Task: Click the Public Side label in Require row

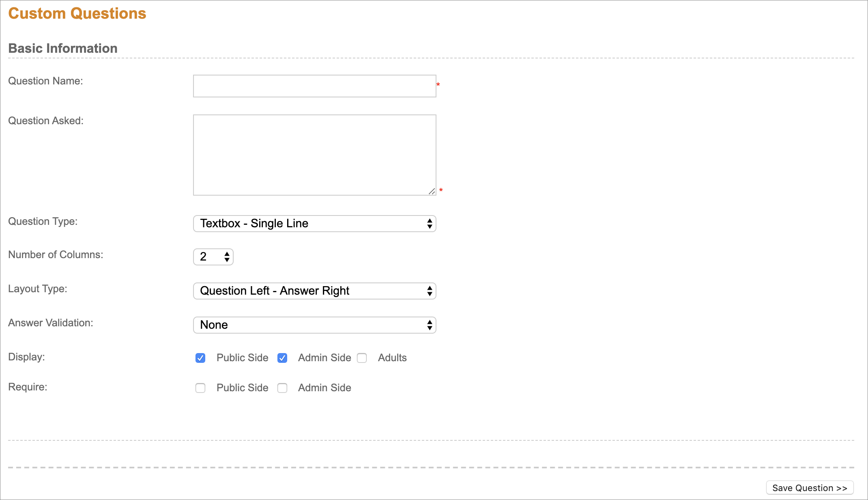Action: [242, 388]
